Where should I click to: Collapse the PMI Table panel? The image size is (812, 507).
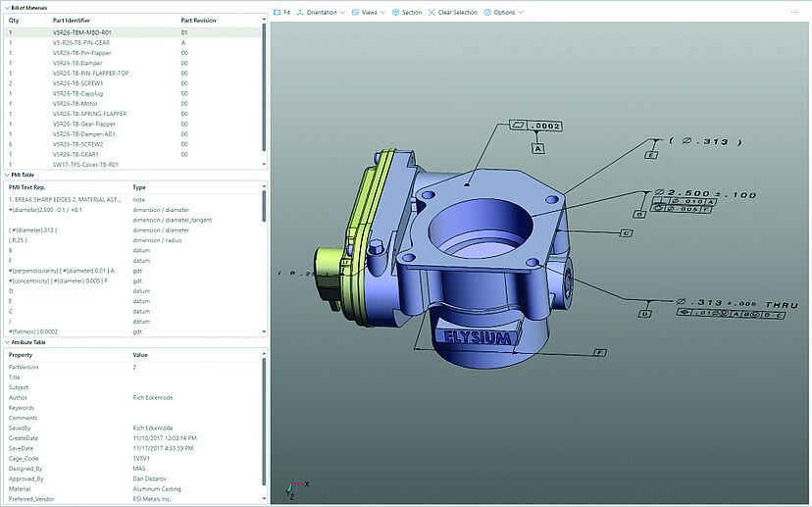click(7, 175)
